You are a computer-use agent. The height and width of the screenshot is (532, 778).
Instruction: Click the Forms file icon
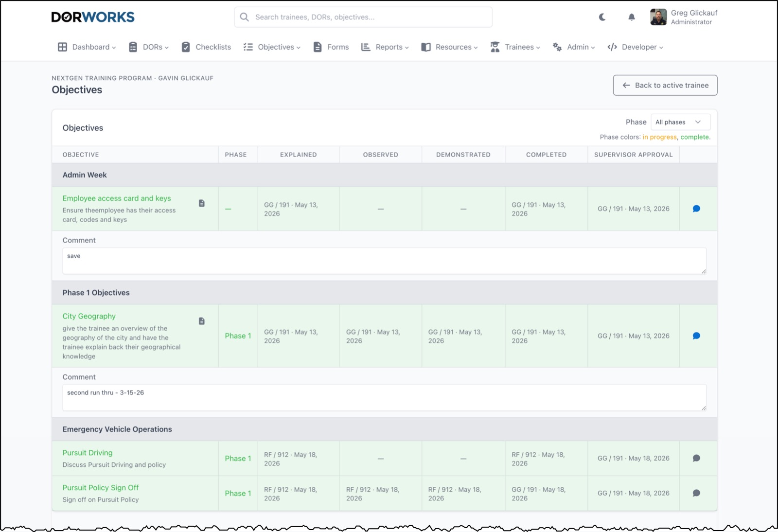(x=318, y=47)
